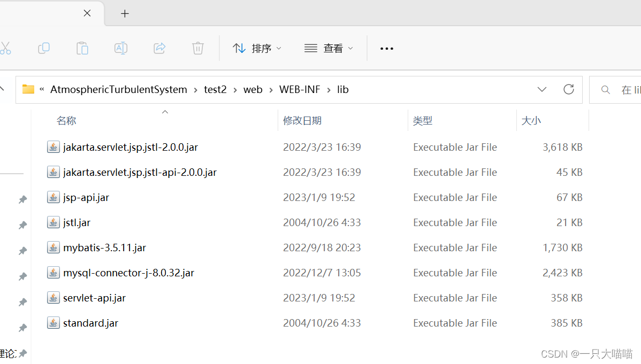Select file jakarta.servlet.jsp.jstl-2.0.0.jar

click(x=131, y=147)
